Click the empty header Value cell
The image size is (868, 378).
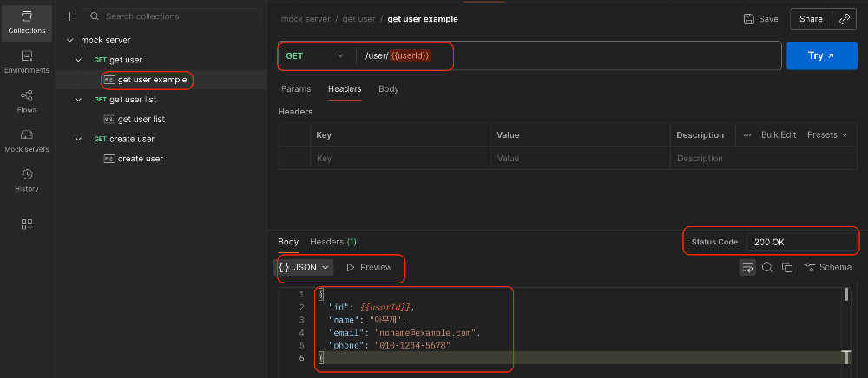[x=580, y=158]
